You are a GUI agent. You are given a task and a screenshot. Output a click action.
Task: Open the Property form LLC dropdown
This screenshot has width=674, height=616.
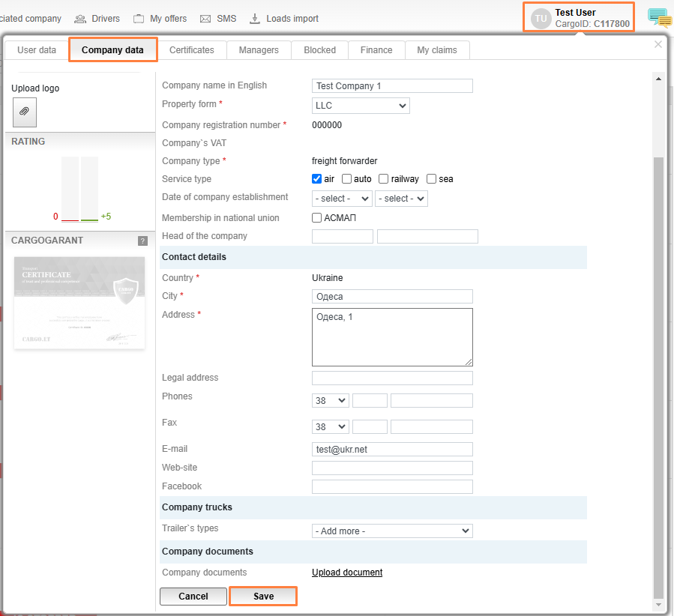[x=361, y=106]
